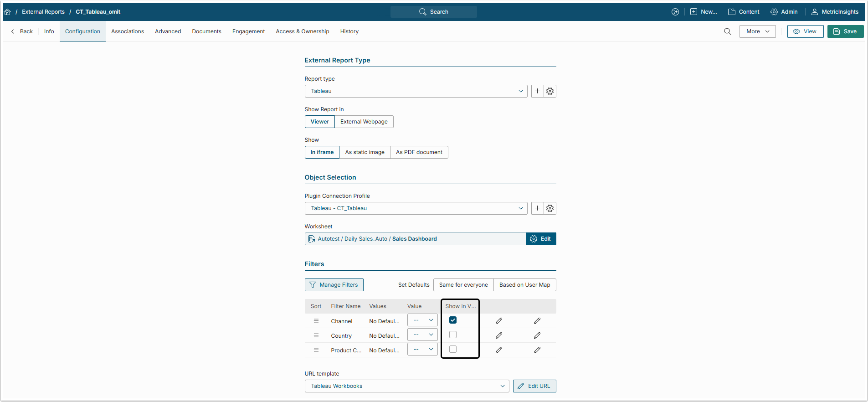
Task: Click the Manage Filters button
Action: (x=334, y=285)
